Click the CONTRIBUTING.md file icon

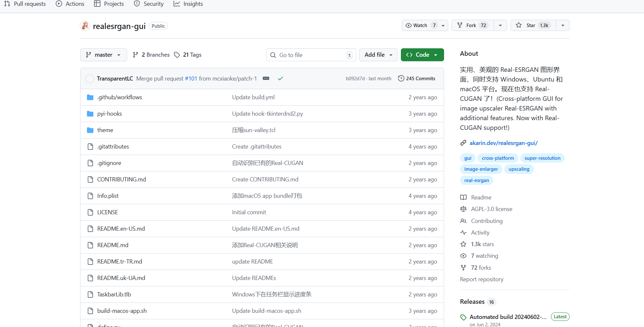pos(90,179)
